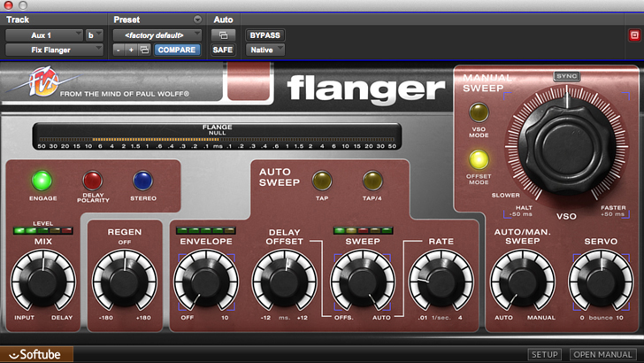This screenshot has width=644, height=363.
Task: Click the FASTER +50 ms label
Action: pos(613,211)
